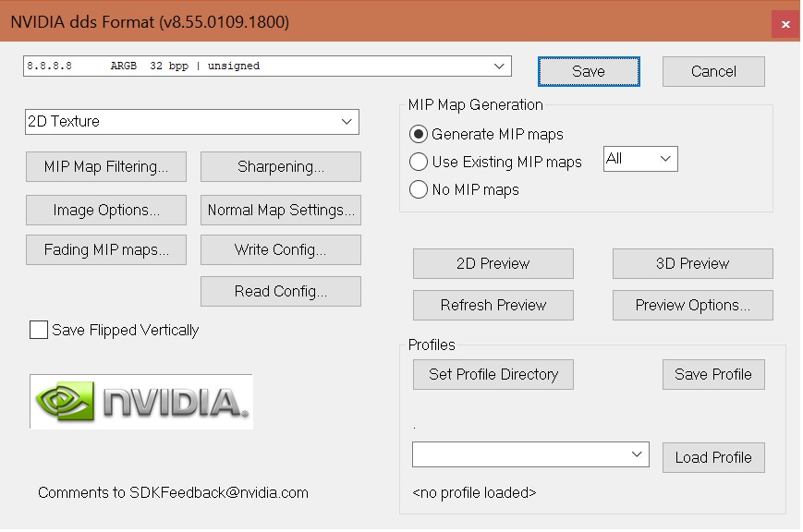This screenshot has height=532, width=803.
Task: Click the Save button
Action: click(x=589, y=71)
